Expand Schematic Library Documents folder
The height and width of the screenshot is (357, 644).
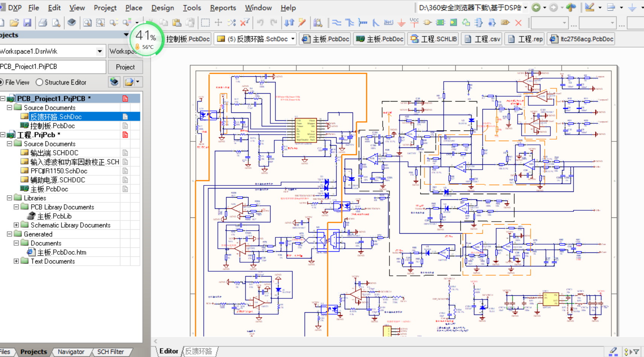coord(16,225)
